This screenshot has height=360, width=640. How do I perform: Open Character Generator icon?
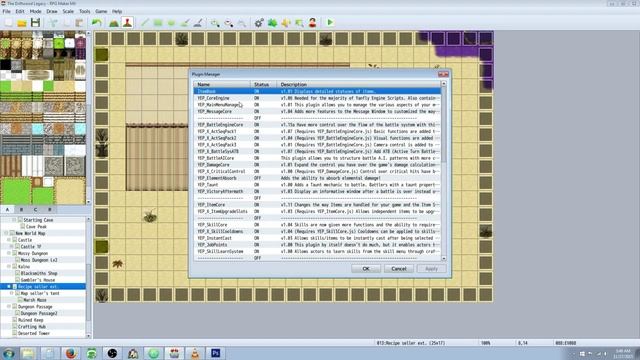coord(313,23)
